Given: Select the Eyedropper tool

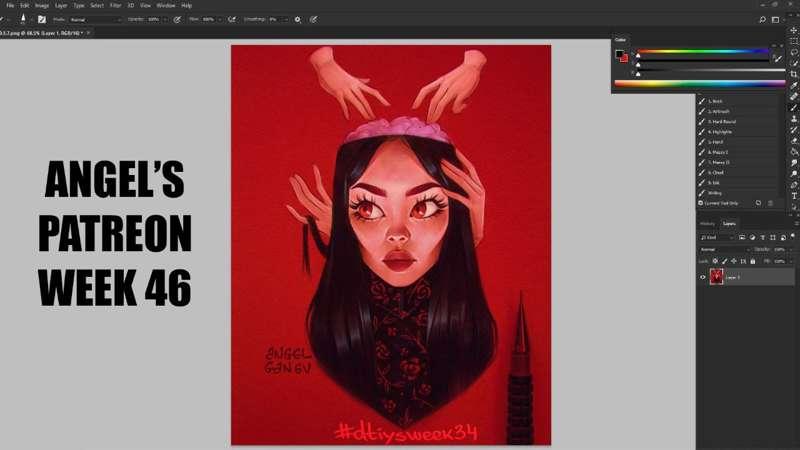Looking at the screenshot, I should click(793, 85).
